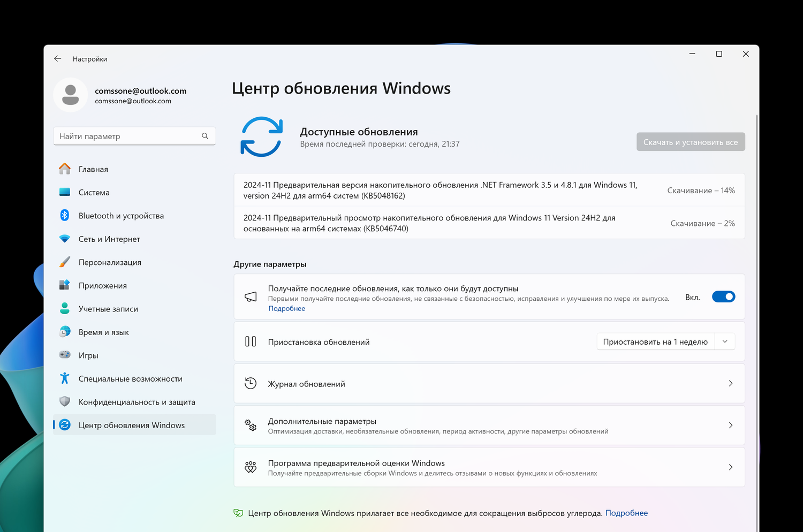Click the Найти параметр search field
The width and height of the screenshot is (803, 532).
point(134,136)
